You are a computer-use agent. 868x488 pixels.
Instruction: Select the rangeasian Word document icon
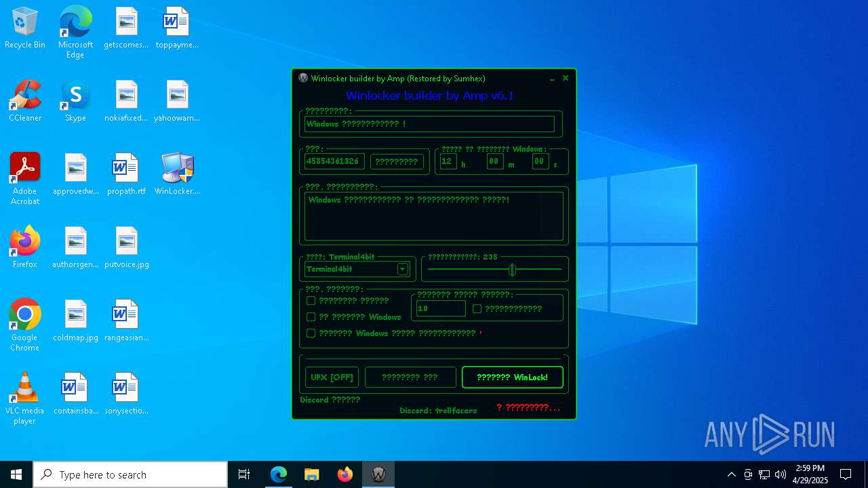pyautogui.click(x=126, y=321)
